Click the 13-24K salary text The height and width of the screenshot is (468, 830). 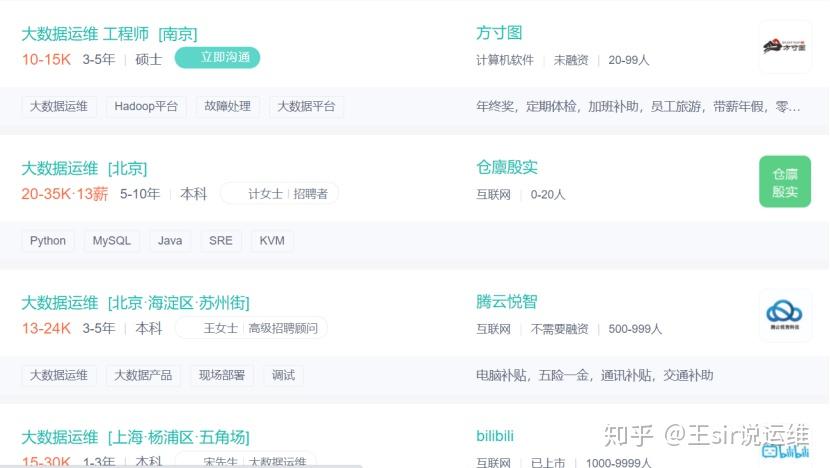(x=46, y=328)
